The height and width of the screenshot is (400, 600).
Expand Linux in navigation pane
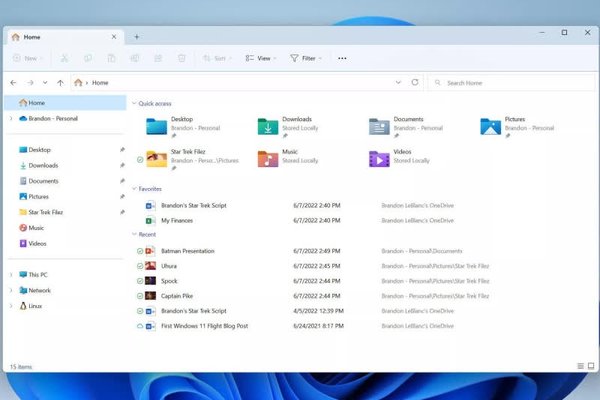coord(11,306)
